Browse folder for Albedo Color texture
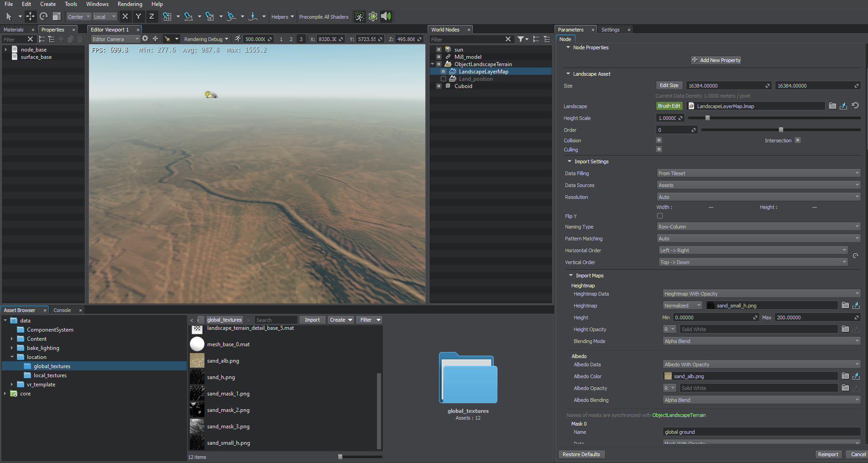Viewport: 868px width, 463px height. [845, 376]
